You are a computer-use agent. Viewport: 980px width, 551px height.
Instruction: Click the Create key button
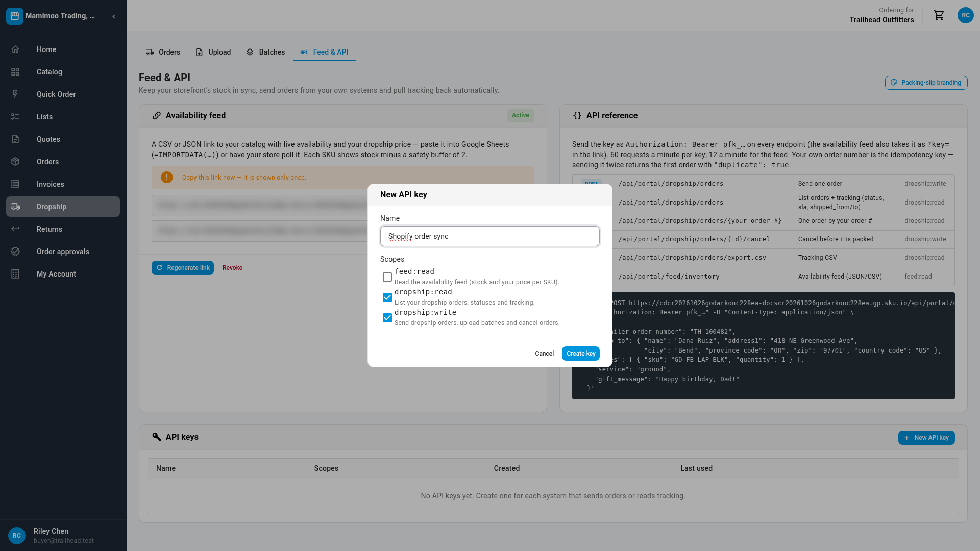[581, 354]
